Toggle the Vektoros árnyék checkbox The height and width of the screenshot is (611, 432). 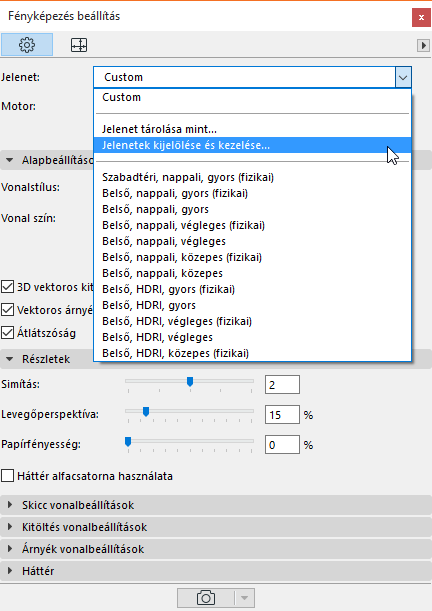(x=7, y=310)
